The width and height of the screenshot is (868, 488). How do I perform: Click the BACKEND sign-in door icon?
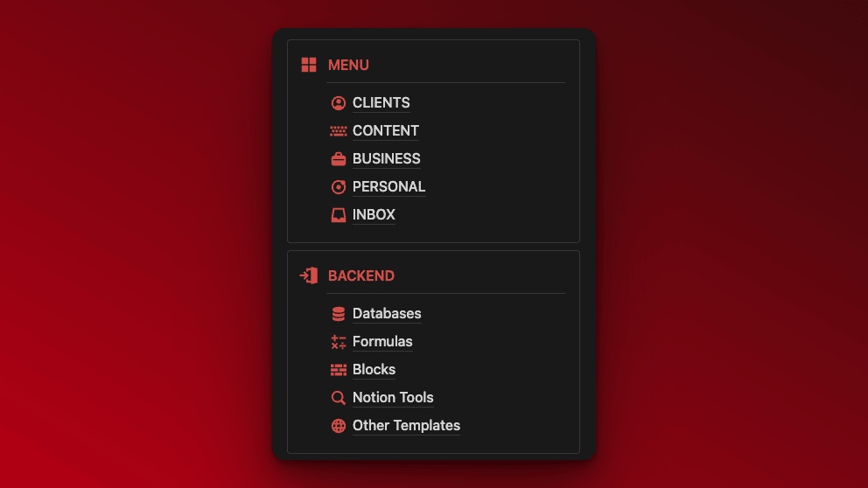pos(309,275)
